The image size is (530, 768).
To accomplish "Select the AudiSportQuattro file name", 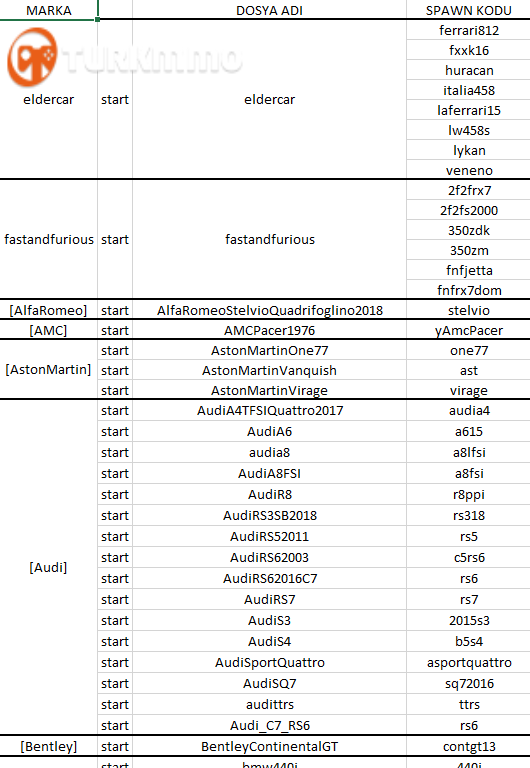I will click(x=269, y=663).
